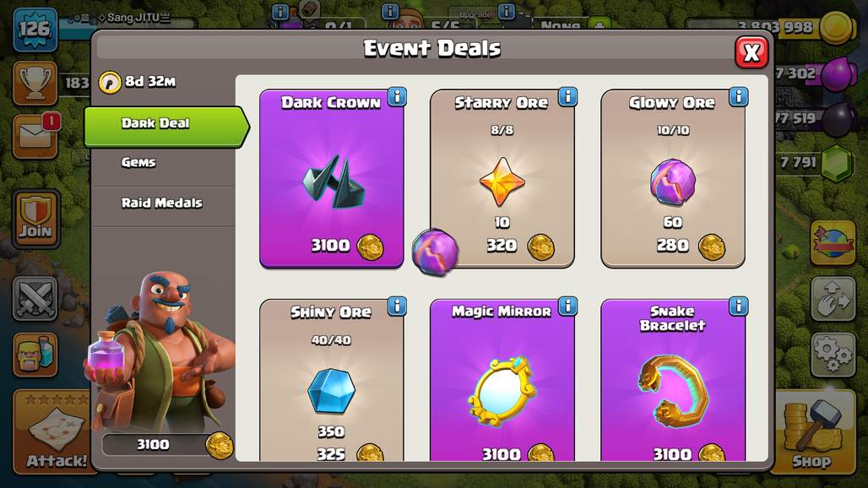Open info for Snake Bracelet deal
This screenshot has width=868, height=488.
pyautogui.click(x=739, y=306)
